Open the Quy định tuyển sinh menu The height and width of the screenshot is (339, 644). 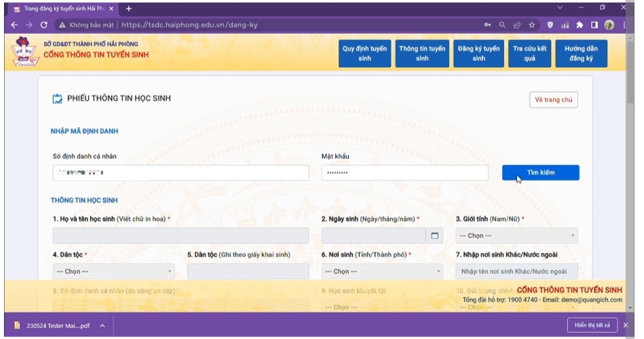pyautogui.click(x=364, y=54)
